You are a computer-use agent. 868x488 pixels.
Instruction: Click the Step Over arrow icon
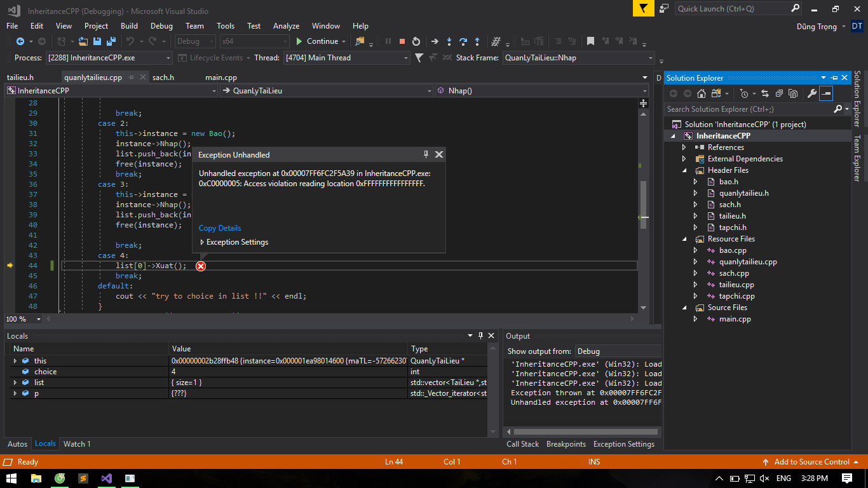coord(463,41)
